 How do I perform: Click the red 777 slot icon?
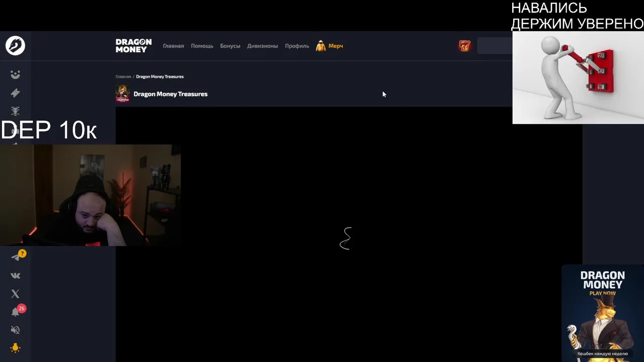464,46
